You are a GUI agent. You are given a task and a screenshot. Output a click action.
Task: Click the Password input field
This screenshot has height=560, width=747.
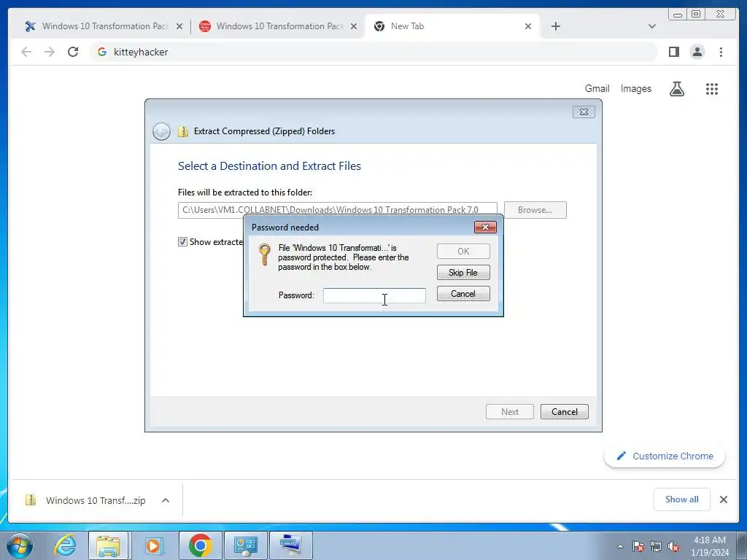click(374, 295)
